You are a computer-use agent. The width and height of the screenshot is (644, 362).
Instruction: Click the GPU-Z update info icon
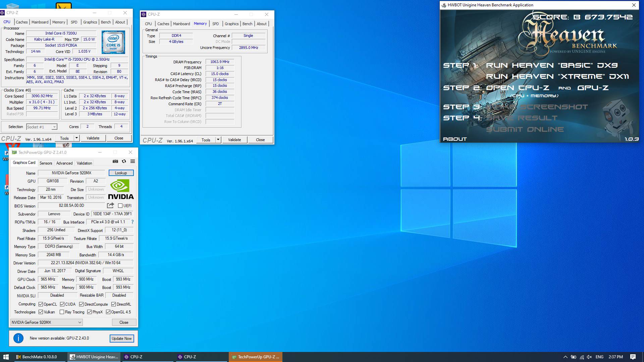coord(18,338)
